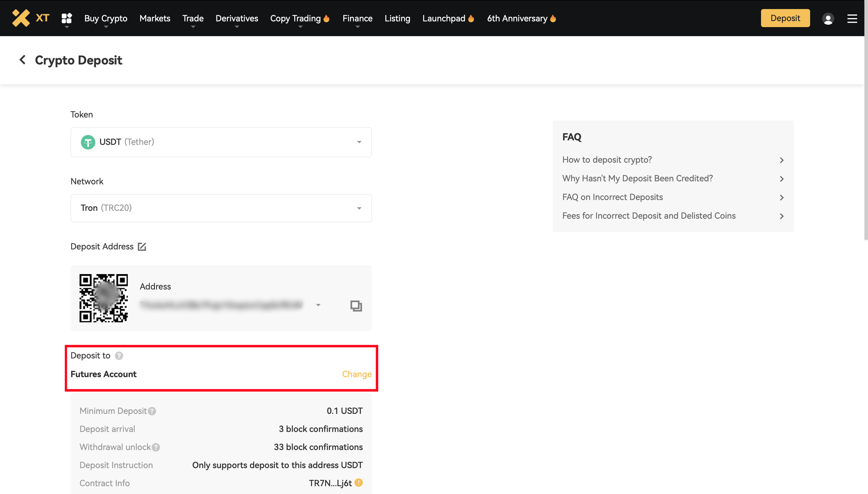This screenshot has height=494, width=868.
Task: Open the Launchpad page
Action: point(444,18)
